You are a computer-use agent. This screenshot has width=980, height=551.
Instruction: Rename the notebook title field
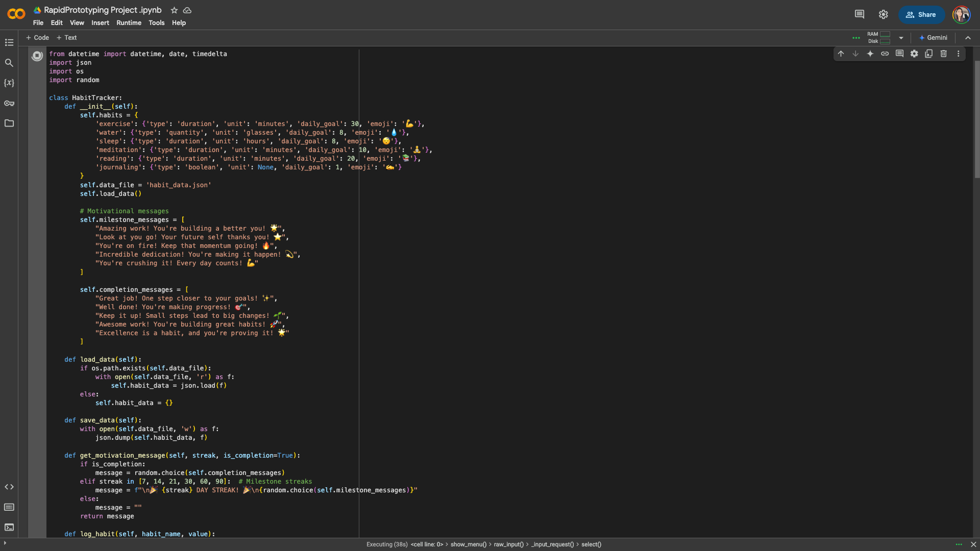[103, 10]
